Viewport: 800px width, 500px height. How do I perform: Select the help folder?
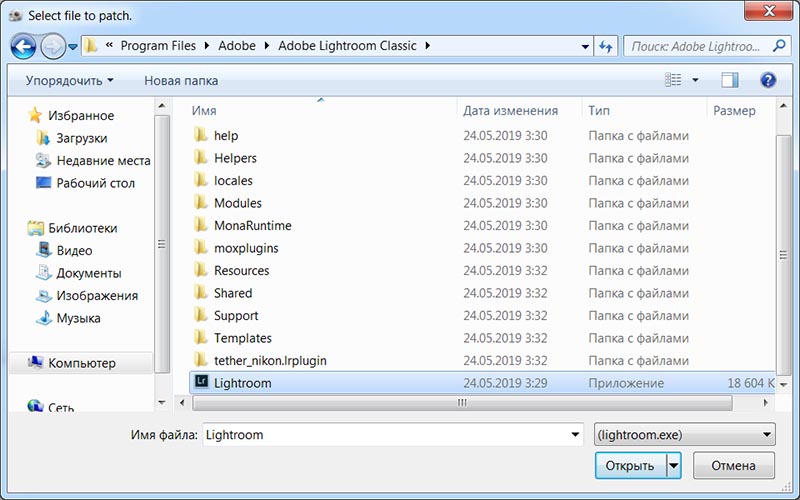pyautogui.click(x=226, y=136)
